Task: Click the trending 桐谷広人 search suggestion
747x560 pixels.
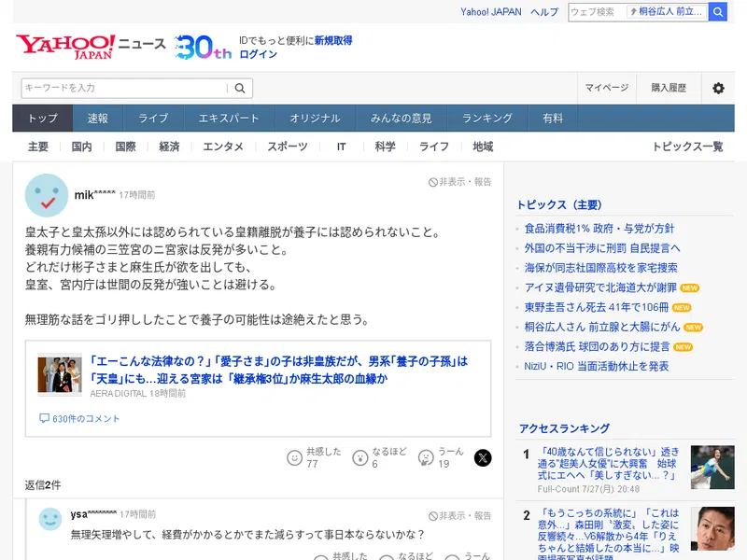Action: [x=667, y=11]
